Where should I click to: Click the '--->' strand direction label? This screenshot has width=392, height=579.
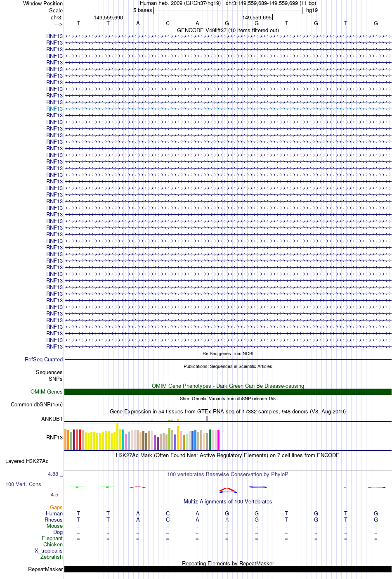(x=58, y=24)
